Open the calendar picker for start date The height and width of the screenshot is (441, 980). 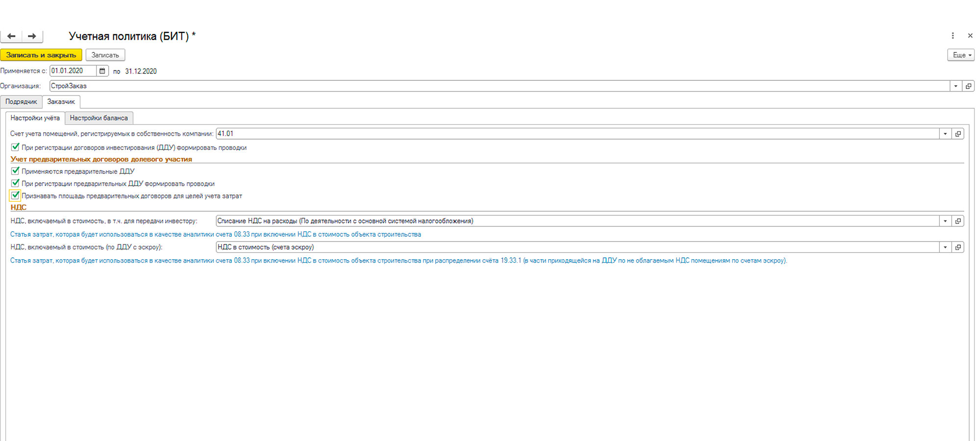pos(102,71)
